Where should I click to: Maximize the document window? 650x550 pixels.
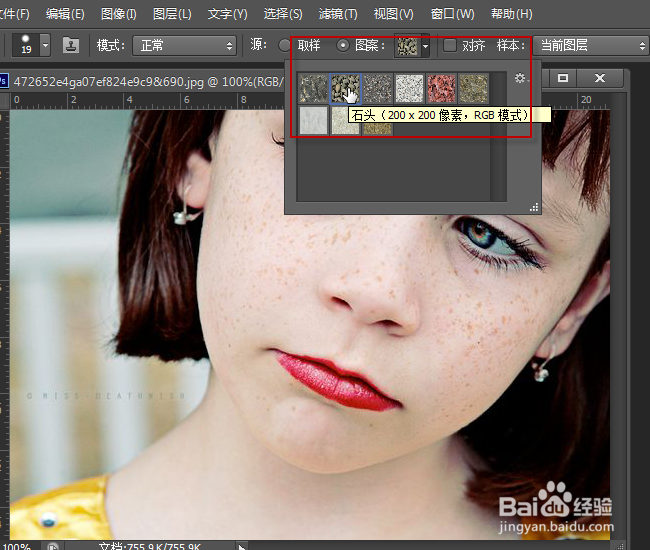coord(563,78)
